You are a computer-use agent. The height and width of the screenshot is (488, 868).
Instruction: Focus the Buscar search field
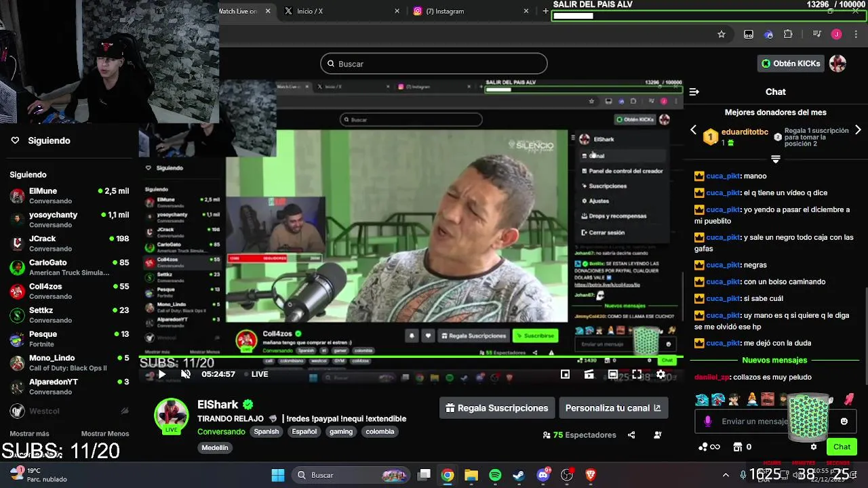click(x=434, y=64)
